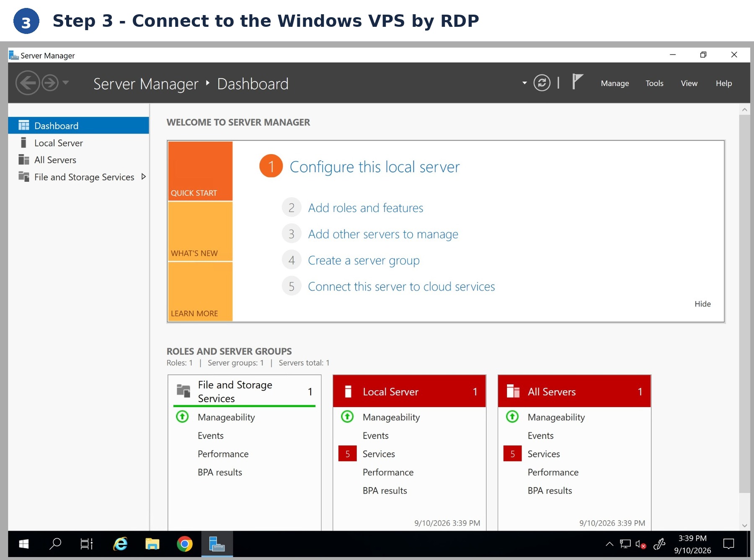Click the LEARN MORE tile
Screen dimensions: 754x560
pos(200,292)
